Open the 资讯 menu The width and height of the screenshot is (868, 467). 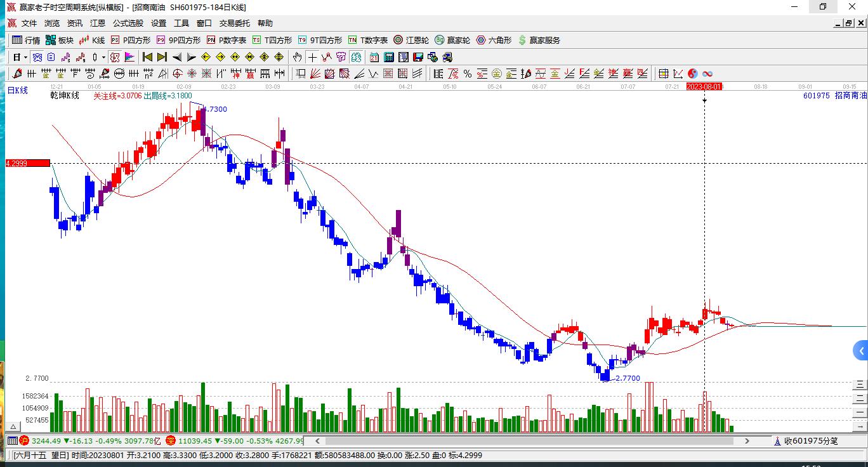pyautogui.click(x=75, y=23)
